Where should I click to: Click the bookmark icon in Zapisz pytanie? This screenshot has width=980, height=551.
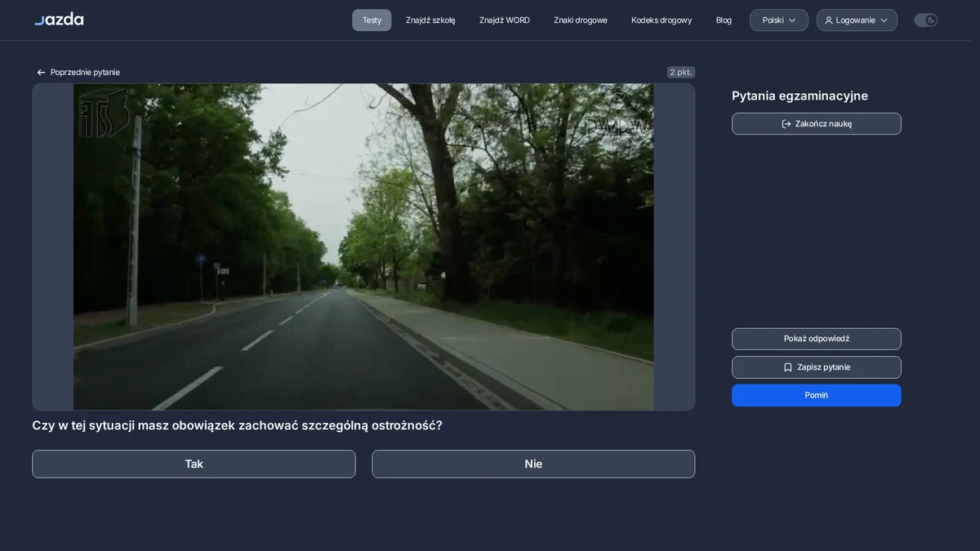tap(788, 367)
